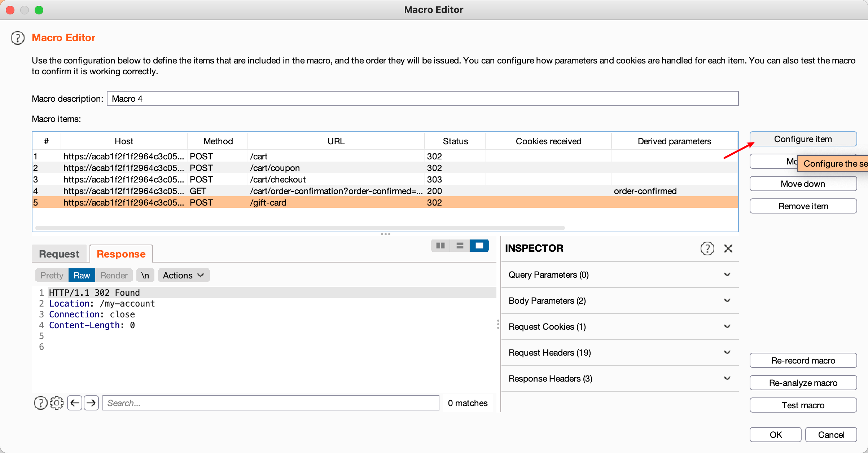Open Inspector help question mark icon

(x=707, y=249)
